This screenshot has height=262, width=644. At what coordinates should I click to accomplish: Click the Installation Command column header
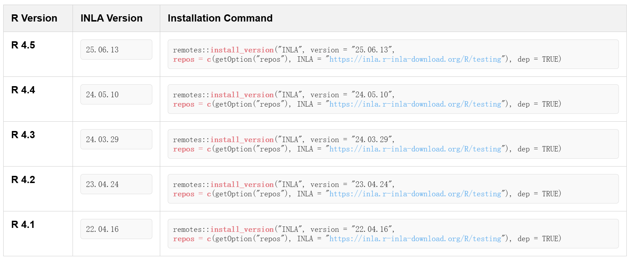pos(220,18)
